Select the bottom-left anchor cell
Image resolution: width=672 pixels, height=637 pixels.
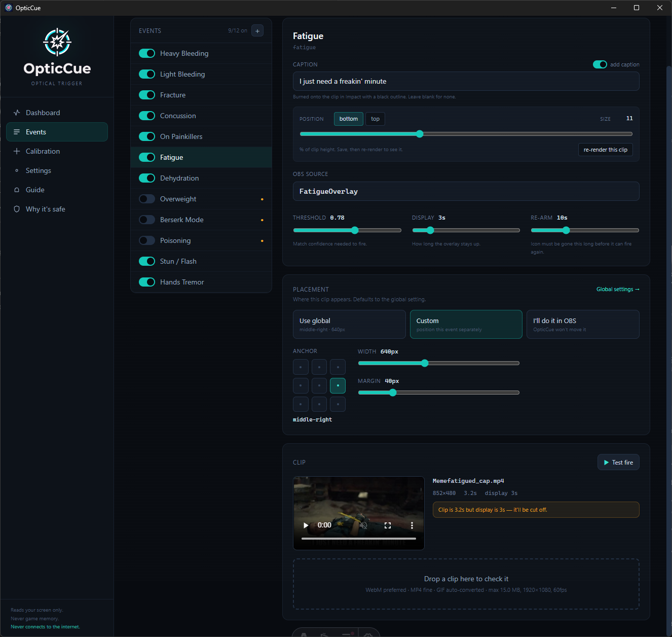coord(301,404)
